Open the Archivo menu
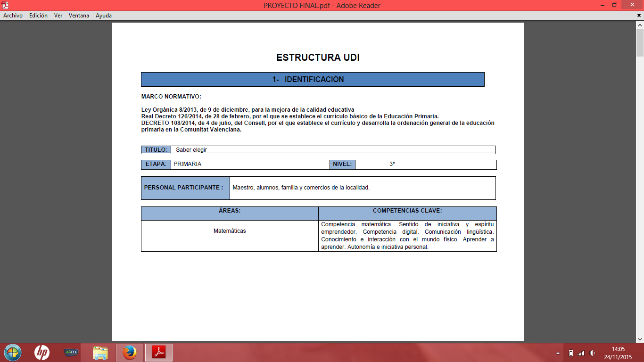The width and height of the screenshot is (644, 362). [13, 16]
